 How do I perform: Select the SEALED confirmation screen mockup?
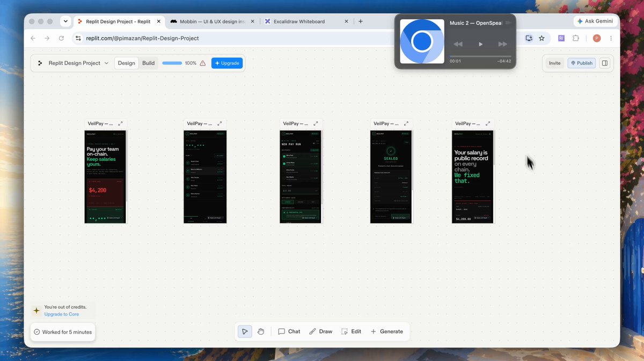391,176
